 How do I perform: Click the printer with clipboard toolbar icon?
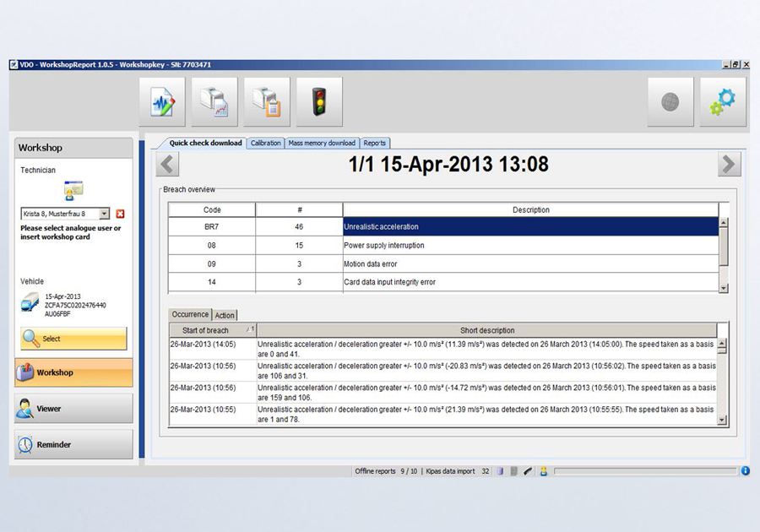(267, 101)
